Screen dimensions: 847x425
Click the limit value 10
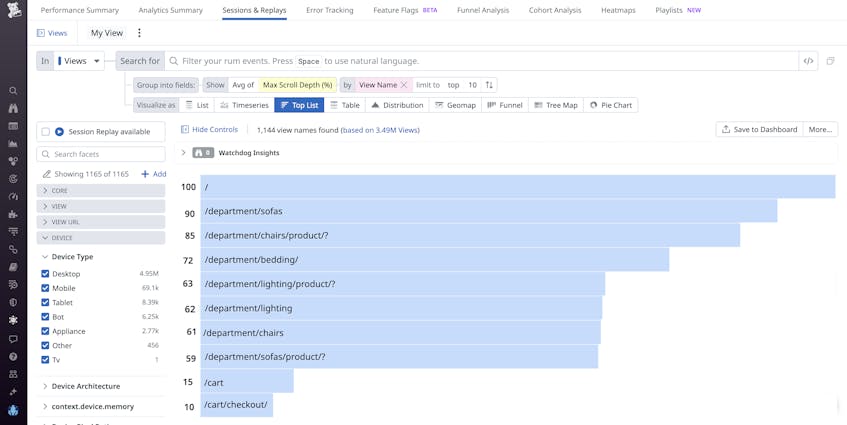click(x=472, y=85)
